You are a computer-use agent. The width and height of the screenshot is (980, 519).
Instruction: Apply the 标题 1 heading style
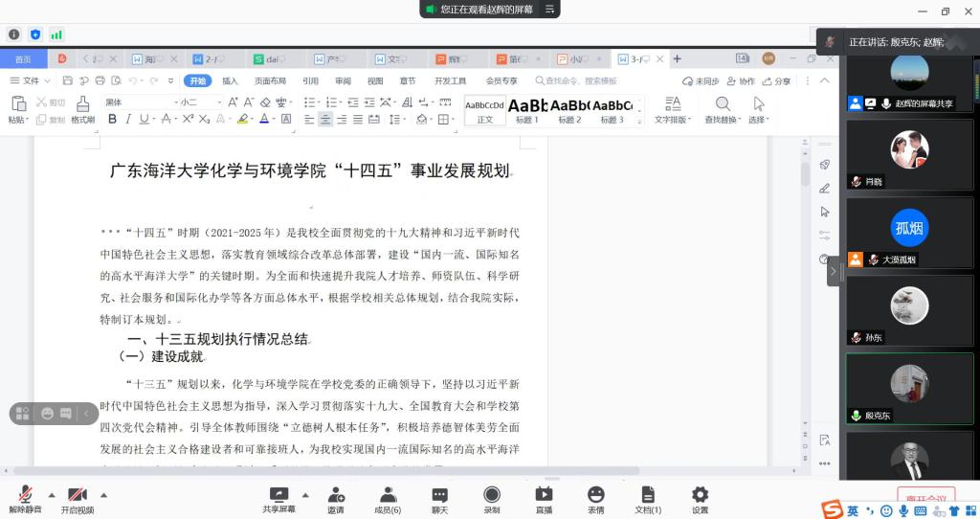tap(527, 110)
